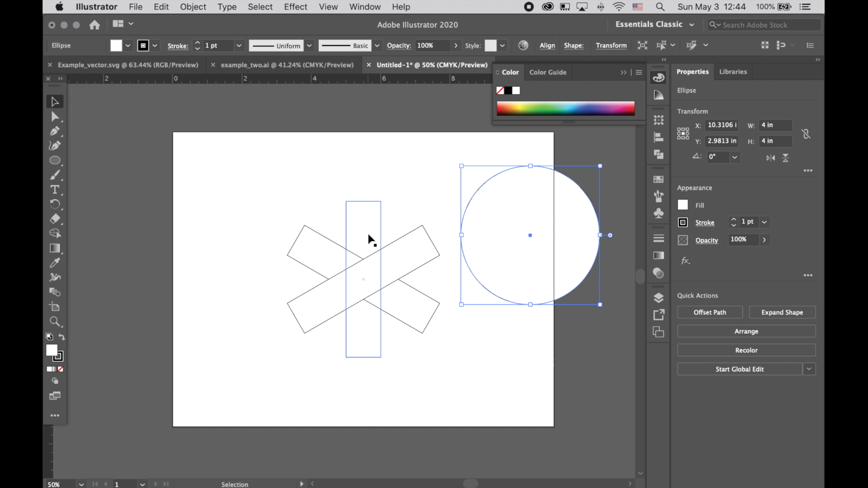Select the Eraser tool
The width and height of the screenshot is (868, 488).
pyautogui.click(x=55, y=219)
